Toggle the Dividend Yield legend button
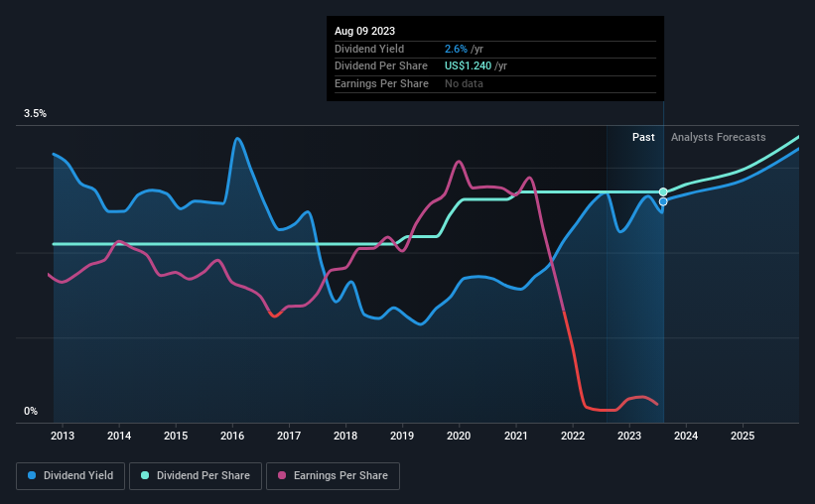This screenshot has width=815, height=504. click(x=70, y=476)
